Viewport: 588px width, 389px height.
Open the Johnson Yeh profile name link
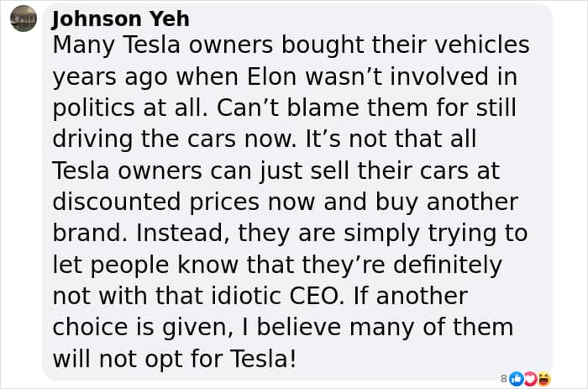coord(121,18)
